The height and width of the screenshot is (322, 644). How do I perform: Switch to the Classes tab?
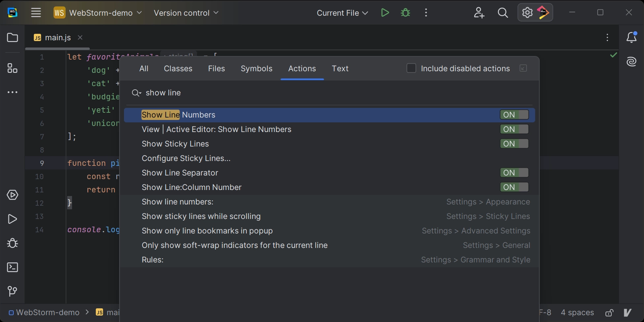click(178, 68)
